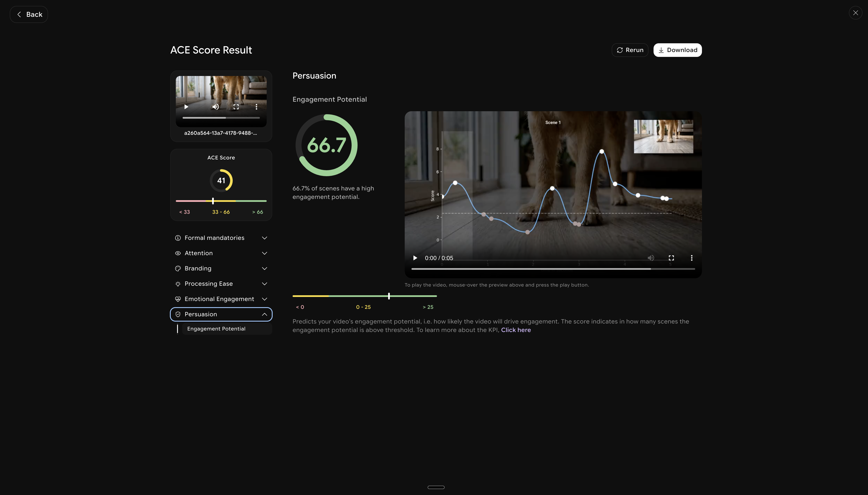This screenshot has width=868, height=495.
Task: Toggle mute on large video player
Action: (x=651, y=258)
